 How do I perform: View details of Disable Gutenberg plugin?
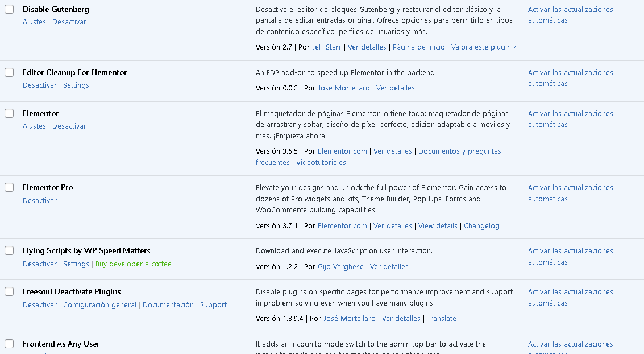(x=367, y=47)
